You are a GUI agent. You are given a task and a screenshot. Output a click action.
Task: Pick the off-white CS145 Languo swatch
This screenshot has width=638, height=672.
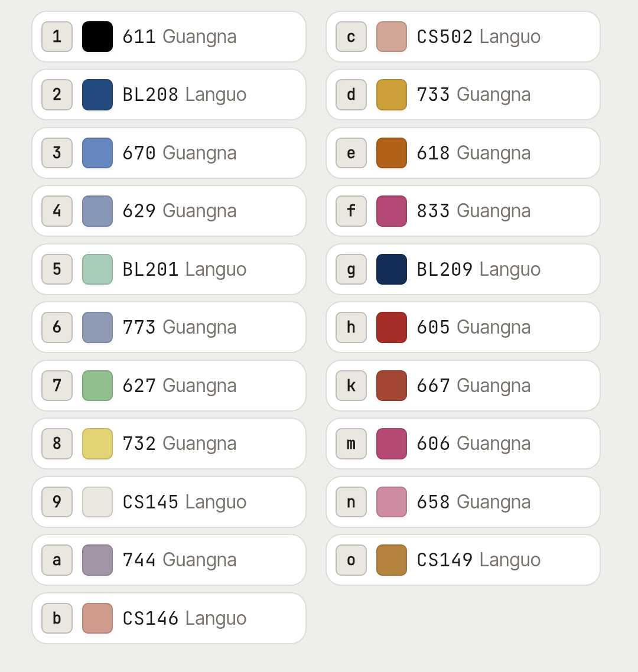pos(97,502)
